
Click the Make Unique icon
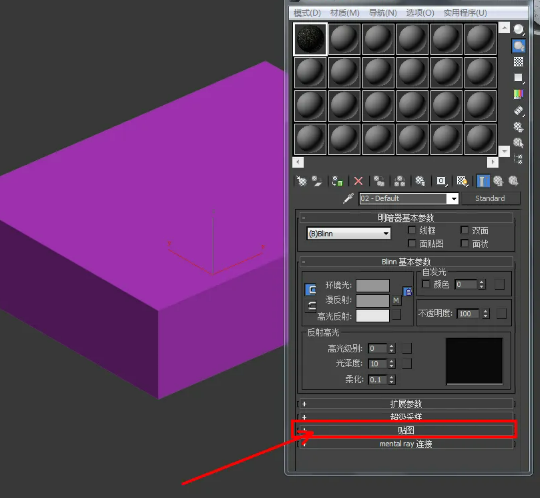(399, 181)
